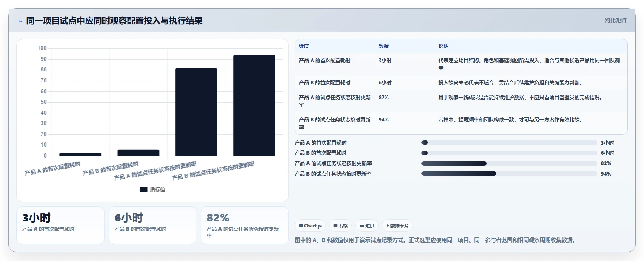Select the 进度 chip

click(x=367, y=226)
